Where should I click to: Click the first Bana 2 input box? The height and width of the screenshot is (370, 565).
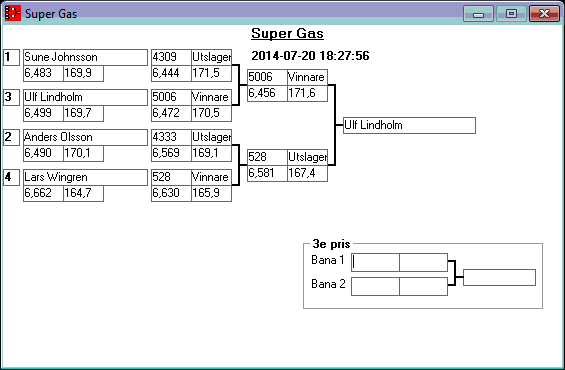(375, 286)
